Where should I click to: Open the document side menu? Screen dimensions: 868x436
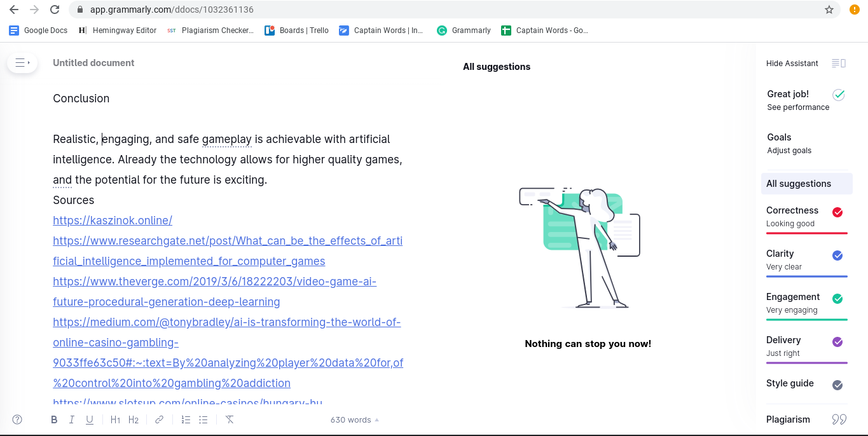tap(22, 63)
